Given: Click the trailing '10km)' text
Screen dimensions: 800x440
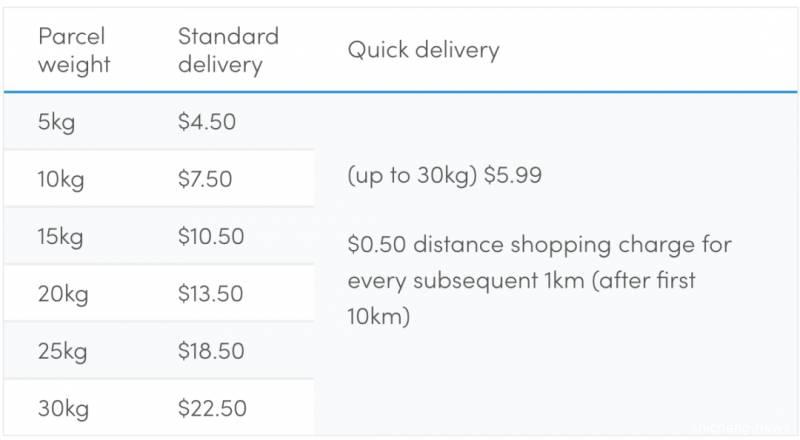Looking at the screenshot, I should coord(379,317).
